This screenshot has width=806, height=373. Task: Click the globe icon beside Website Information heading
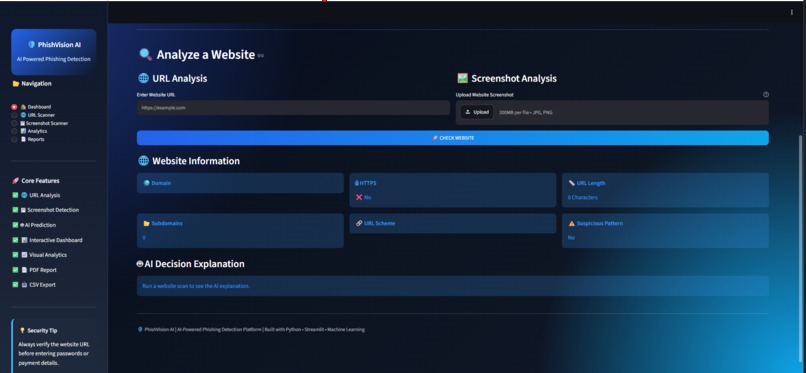(143, 160)
